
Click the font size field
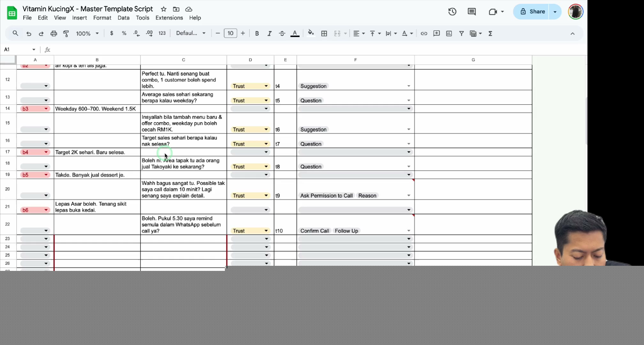(230, 33)
